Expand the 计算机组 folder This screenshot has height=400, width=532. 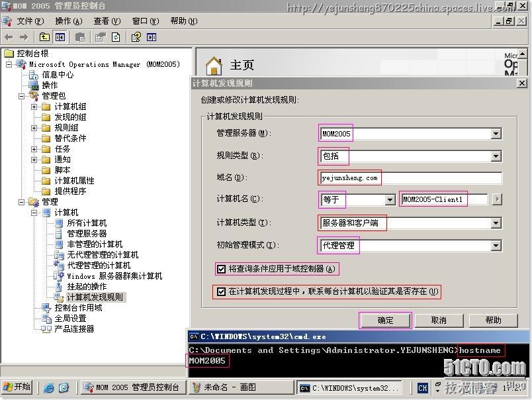tap(34, 107)
